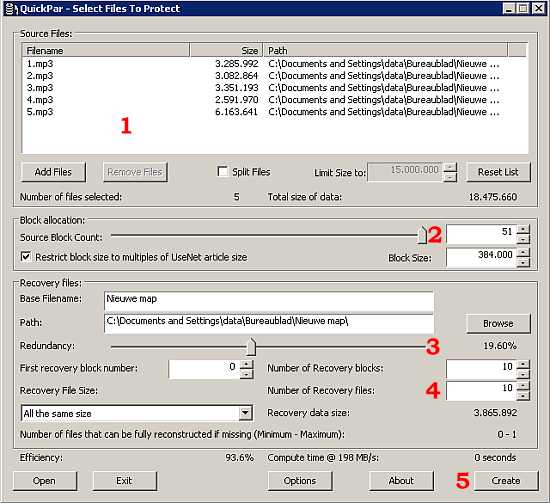
Task: Decrease Number of Recovery blocks
Action: click(523, 375)
